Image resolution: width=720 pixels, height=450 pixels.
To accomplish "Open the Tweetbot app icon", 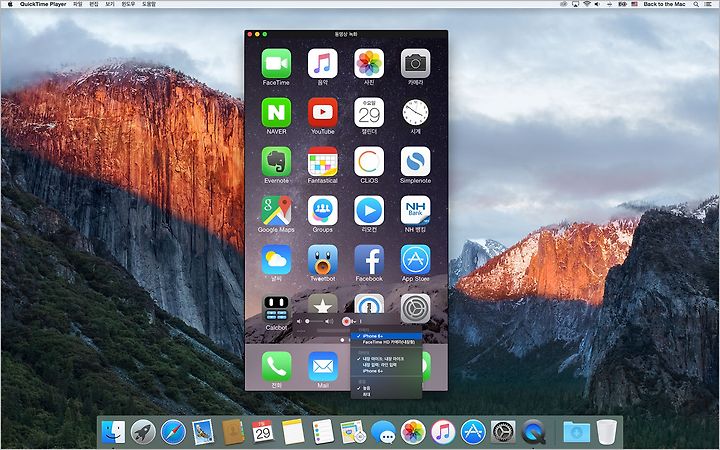I will point(322,259).
